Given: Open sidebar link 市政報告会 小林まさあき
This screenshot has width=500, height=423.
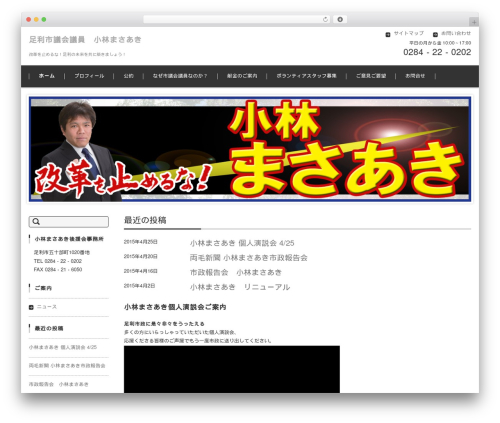Looking at the screenshot, I should [59, 384].
